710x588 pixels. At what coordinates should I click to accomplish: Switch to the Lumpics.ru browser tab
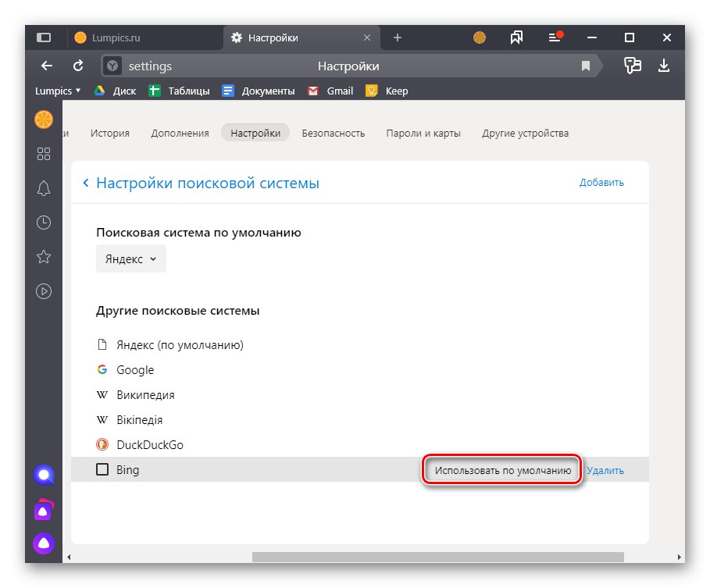(x=117, y=37)
